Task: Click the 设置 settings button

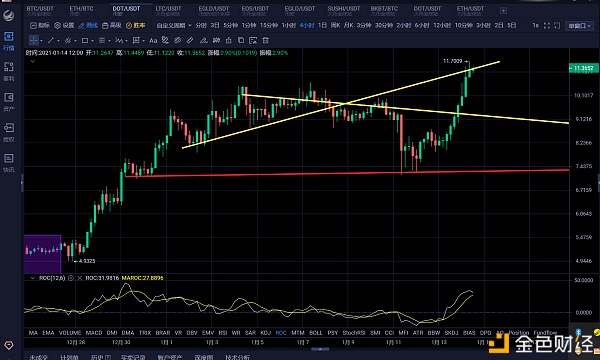Action: (64, 26)
